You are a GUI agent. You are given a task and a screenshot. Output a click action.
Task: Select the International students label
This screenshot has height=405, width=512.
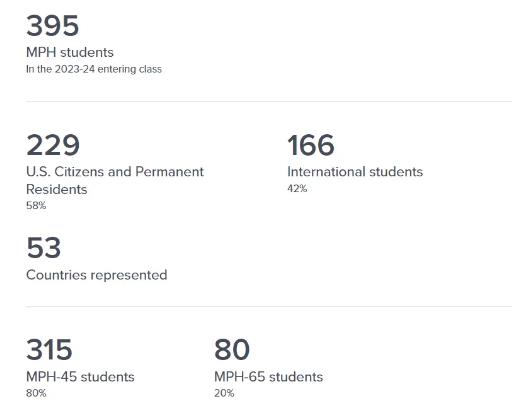[x=355, y=172]
